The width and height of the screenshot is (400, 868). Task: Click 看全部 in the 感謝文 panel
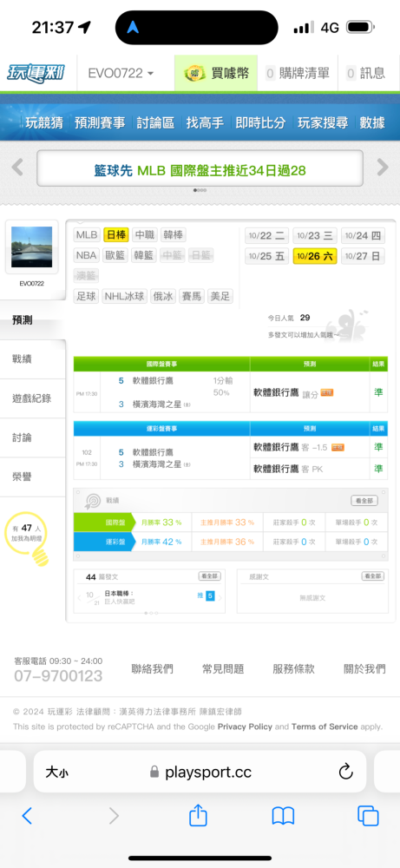pyautogui.click(x=372, y=576)
